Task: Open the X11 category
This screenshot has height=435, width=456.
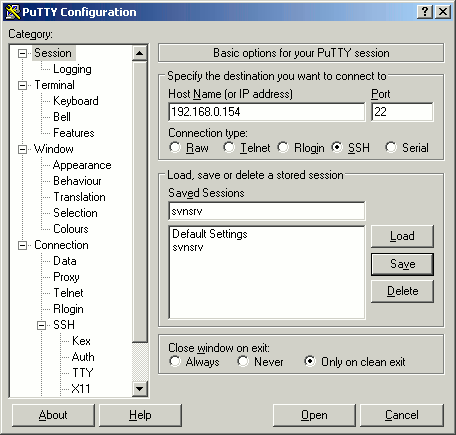Action: click(81, 389)
